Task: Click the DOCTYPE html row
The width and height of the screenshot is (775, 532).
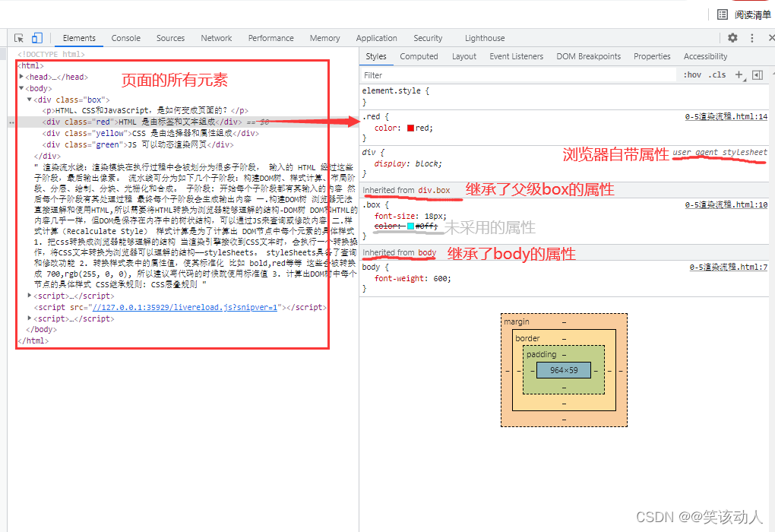Action: pos(52,54)
